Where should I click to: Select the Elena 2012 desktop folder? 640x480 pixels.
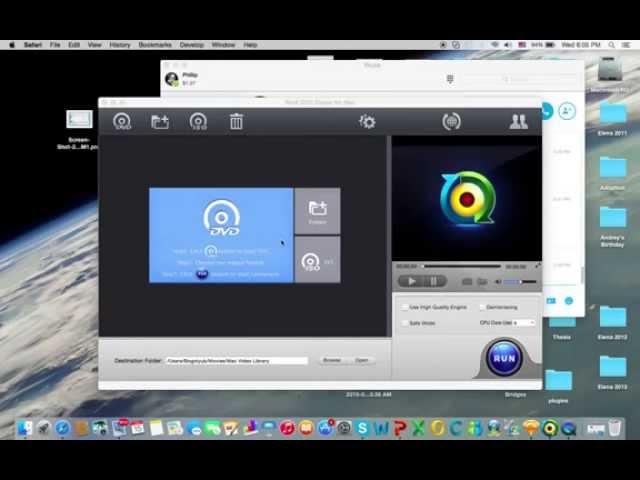click(612, 317)
